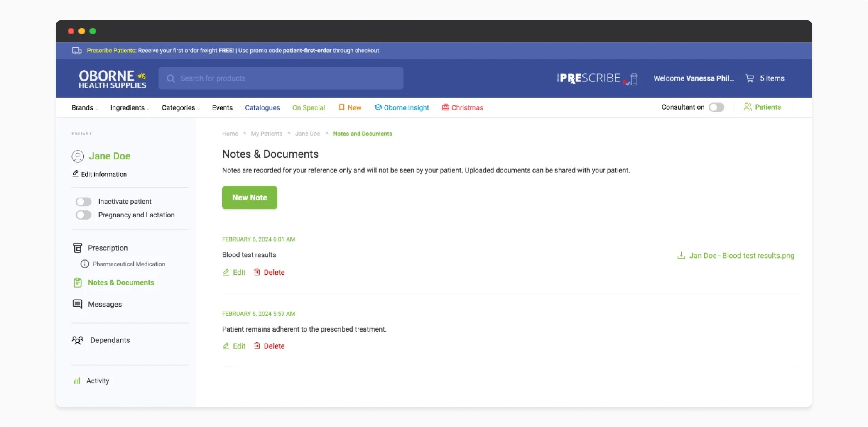Expand the Brands dropdown
868x427 pixels.
pyautogui.click(x=83, y=107)
